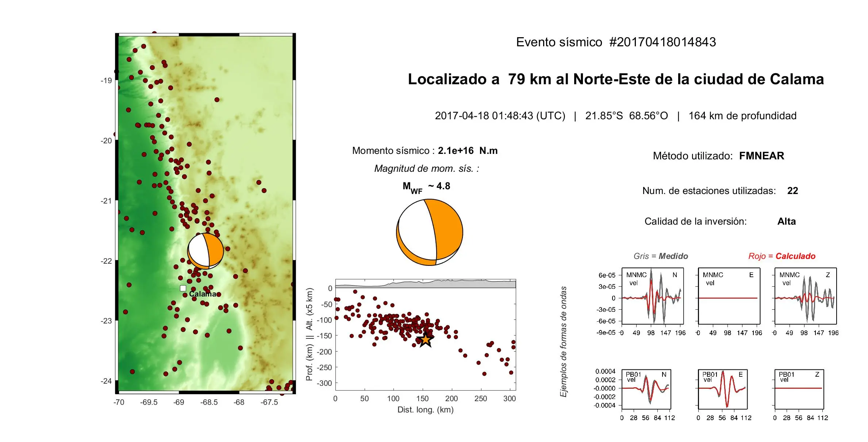Click the 6e-05 amplitude tick on the MNMC plot
The height and width of the screenshot is (442, 868).
pyautogui.click(x=607, y=275)
